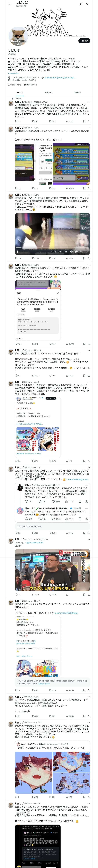Mute the video's volume icon
Viewport: 98px width, 868px height.
(71, 251)
